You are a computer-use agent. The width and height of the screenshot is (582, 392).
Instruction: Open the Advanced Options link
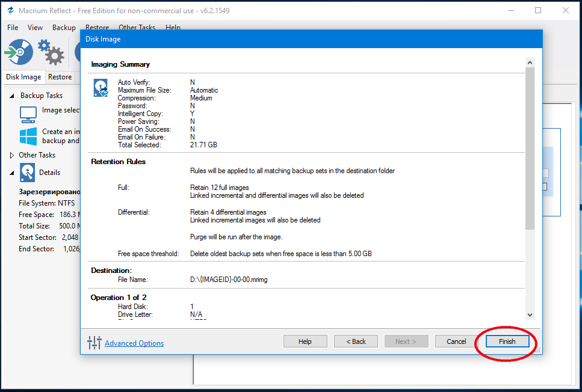134,343
